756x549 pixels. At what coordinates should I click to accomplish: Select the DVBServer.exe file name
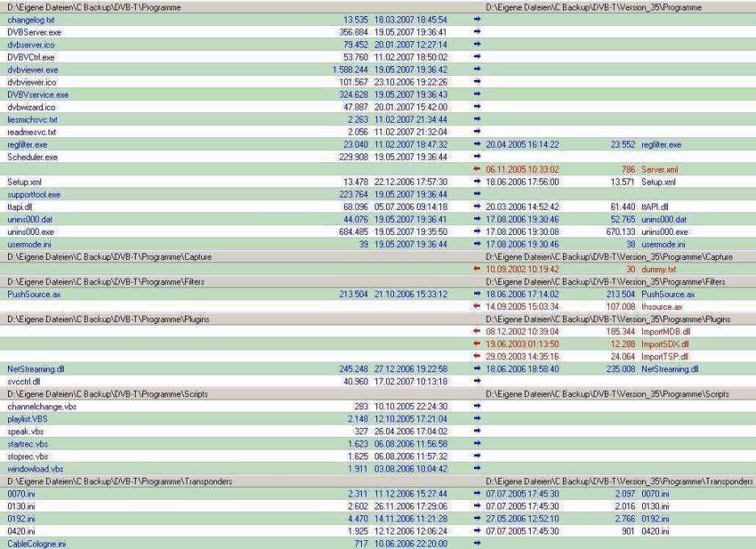point(34,32)
